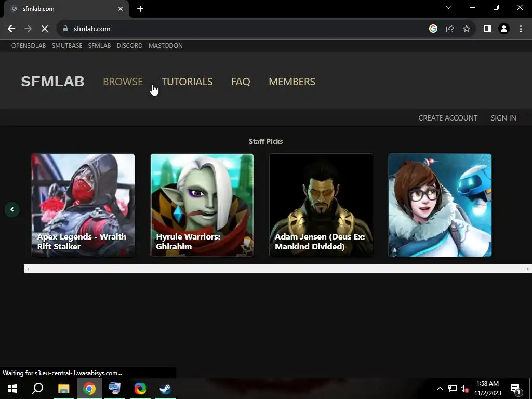Click SIGN IN link
This screenshot has height=399, width=532.
[503, 118]
